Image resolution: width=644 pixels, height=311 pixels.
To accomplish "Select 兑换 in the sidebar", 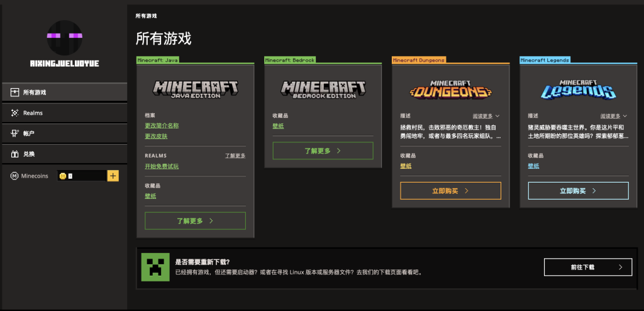I will coord(64,154).
